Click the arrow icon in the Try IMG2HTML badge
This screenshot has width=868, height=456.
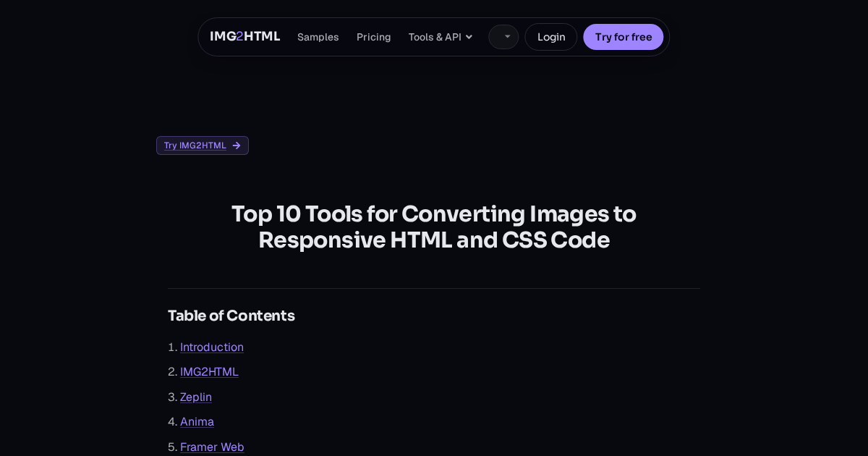pyautogui.click(x=237, y=145)
